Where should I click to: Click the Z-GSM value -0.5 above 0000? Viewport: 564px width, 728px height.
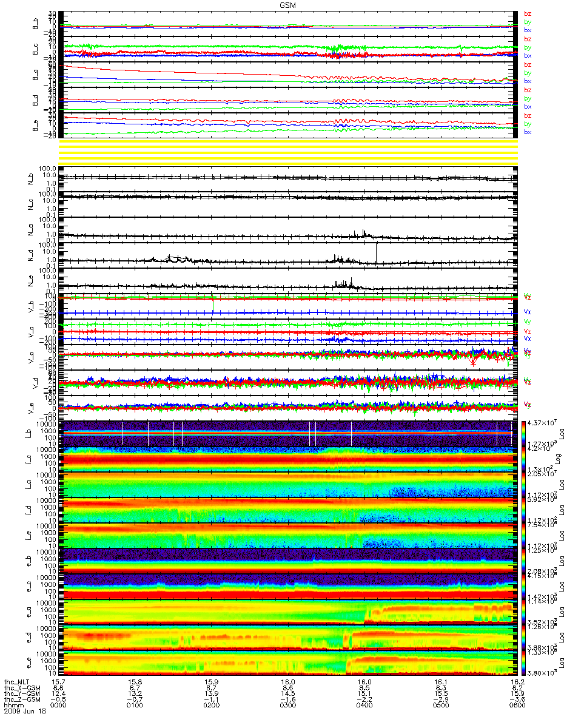(58, 699)
